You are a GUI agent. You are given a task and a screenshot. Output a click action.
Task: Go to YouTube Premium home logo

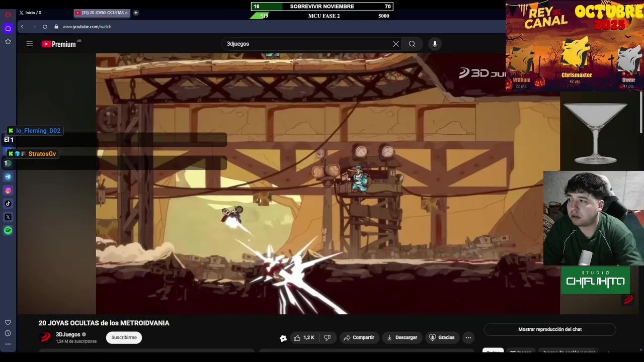point(59,44)
